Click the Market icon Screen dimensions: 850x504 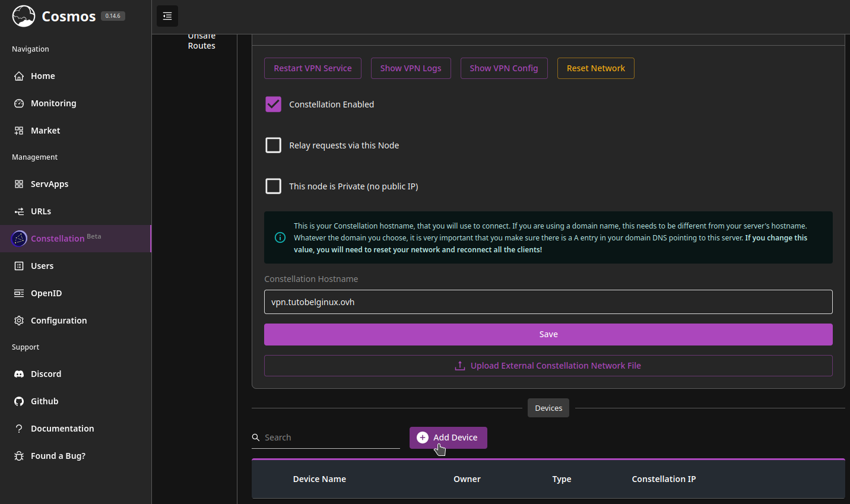coord(19,131)
